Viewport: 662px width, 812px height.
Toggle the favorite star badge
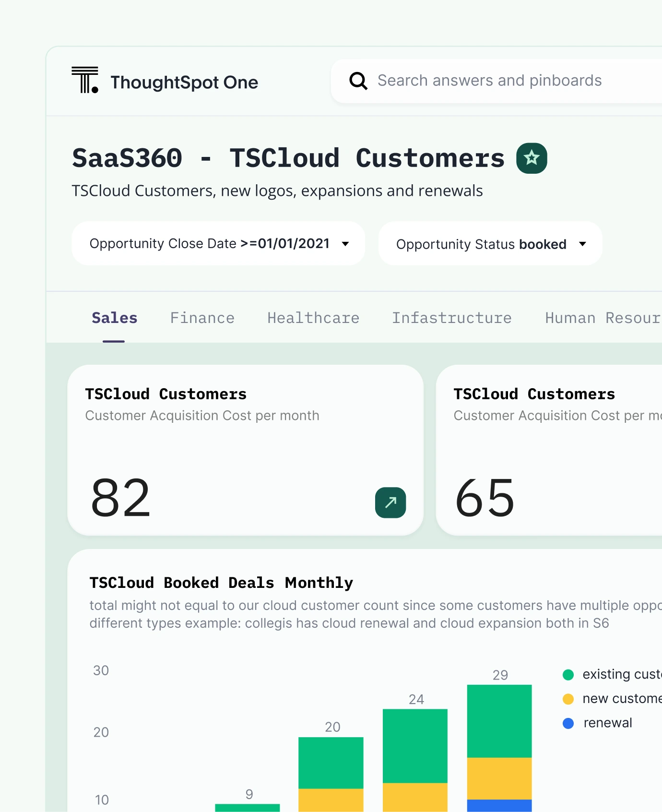point(532,158)
